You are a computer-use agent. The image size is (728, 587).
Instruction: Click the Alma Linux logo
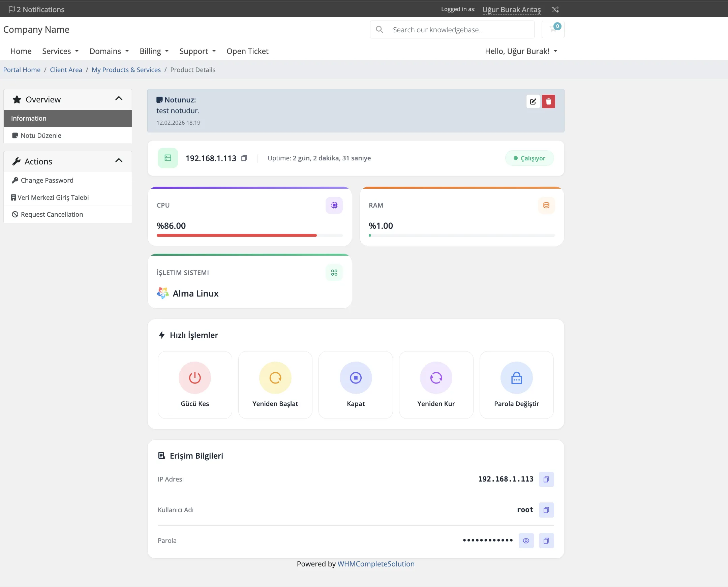(163, 293)
